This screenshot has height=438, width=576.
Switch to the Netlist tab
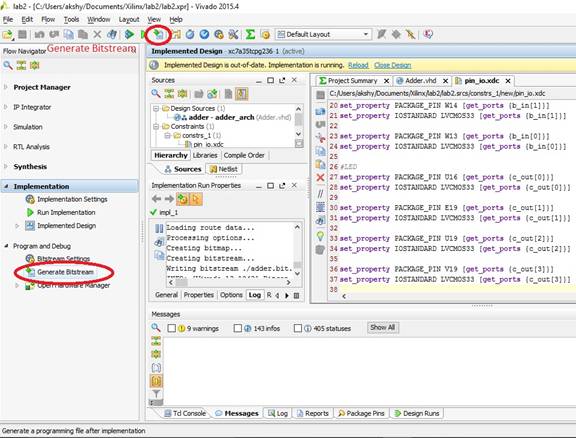coord(224,169)
